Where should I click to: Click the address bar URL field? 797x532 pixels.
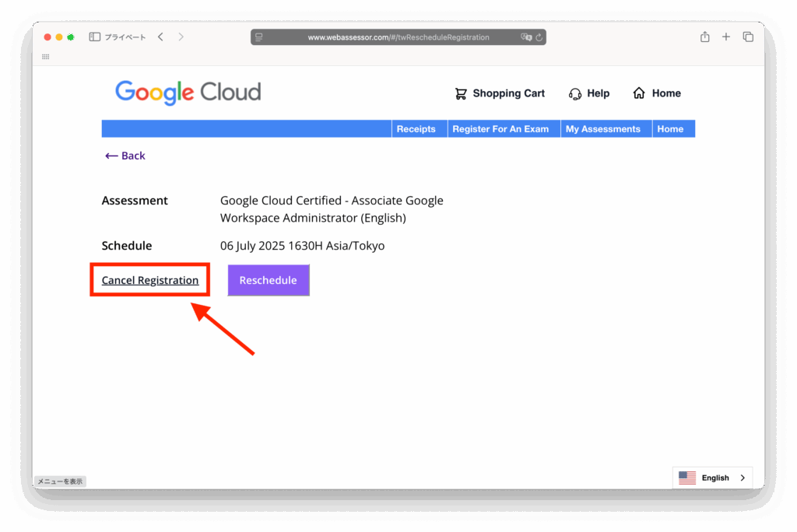pos(398,37)
